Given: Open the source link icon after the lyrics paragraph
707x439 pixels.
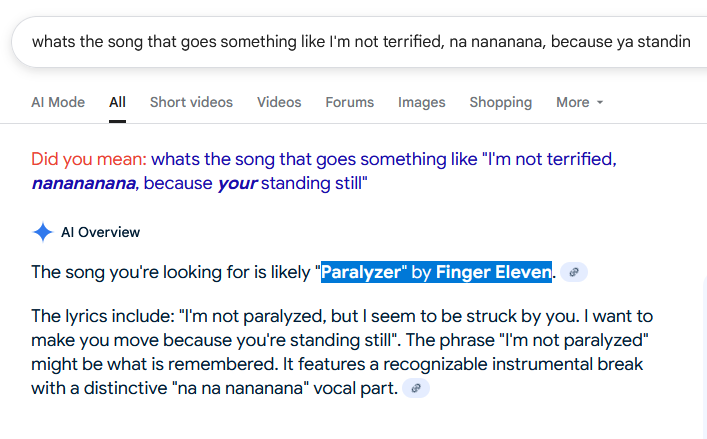Looking at the screenshot, I should [x=417, y=388].
